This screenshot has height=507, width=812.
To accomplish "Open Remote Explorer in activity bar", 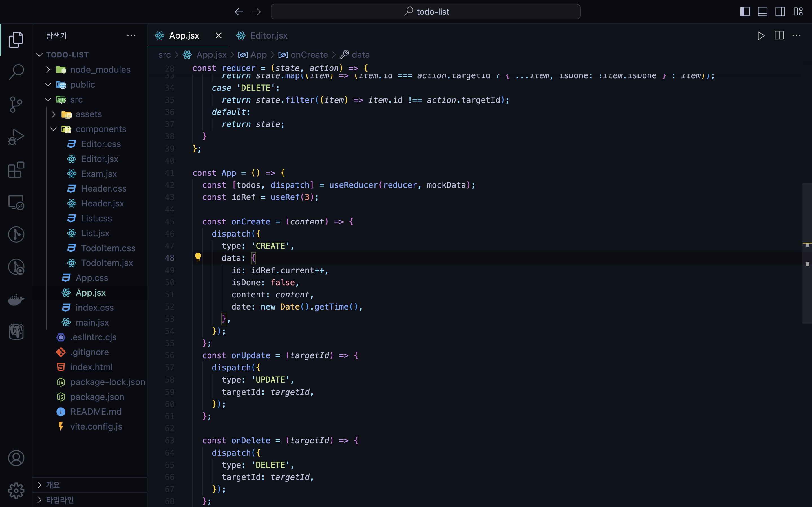I will click(x=16, y=202).
